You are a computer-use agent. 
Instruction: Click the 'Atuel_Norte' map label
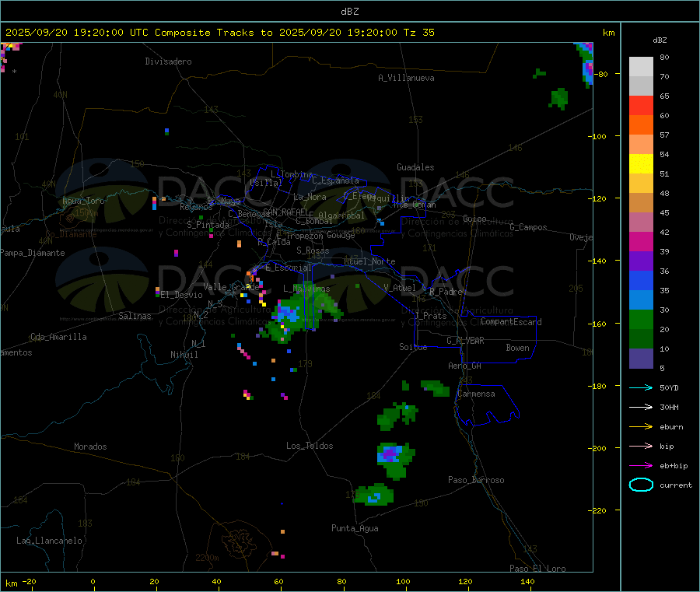click(x=369, y=261)
